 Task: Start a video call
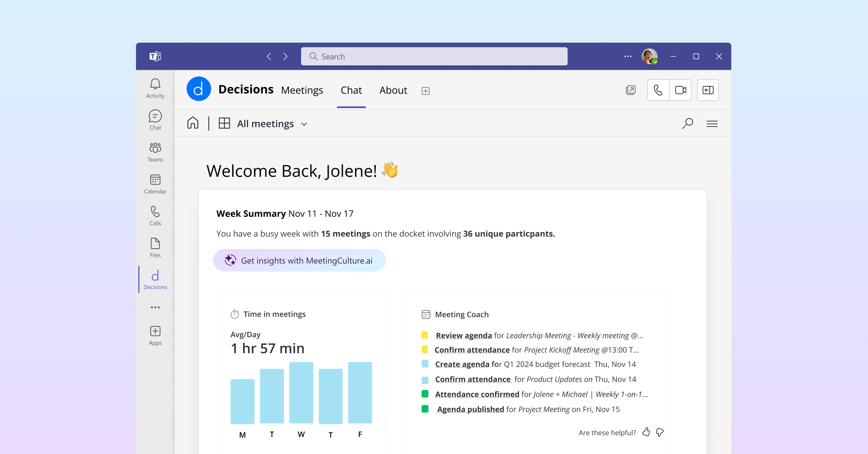[681, 90]
